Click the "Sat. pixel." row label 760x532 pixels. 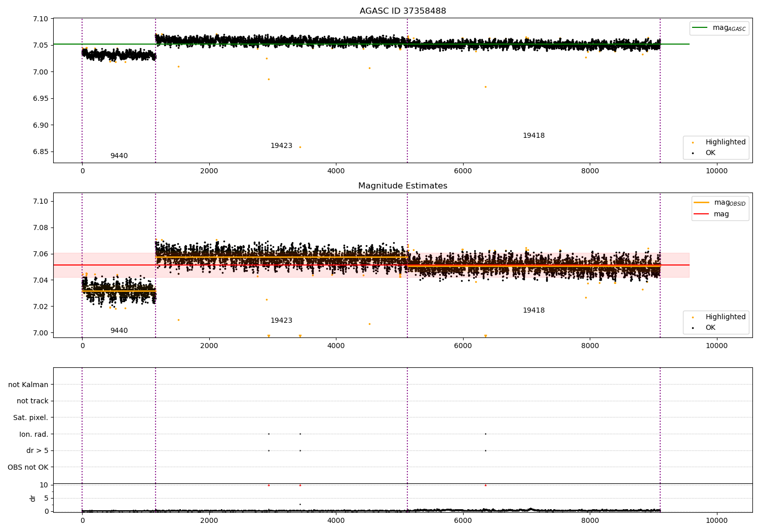(31, 417)
